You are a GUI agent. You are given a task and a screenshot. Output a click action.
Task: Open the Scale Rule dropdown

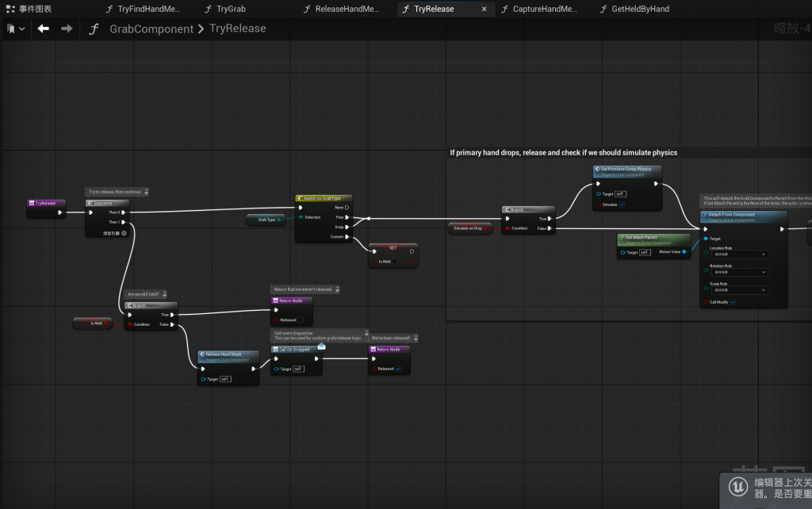(739, 290)
